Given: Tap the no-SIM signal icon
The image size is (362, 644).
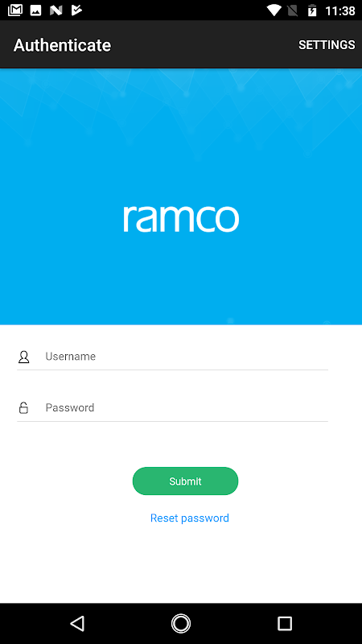Looking at the screenshot, I should pyautogui.click(x=293, y=10).
